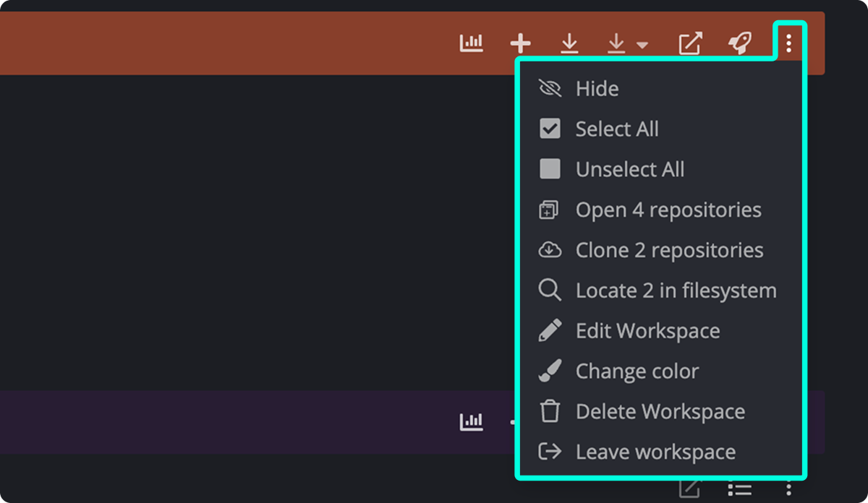
Task: Unselect All repositories in the menu
Action: [630, 169]
